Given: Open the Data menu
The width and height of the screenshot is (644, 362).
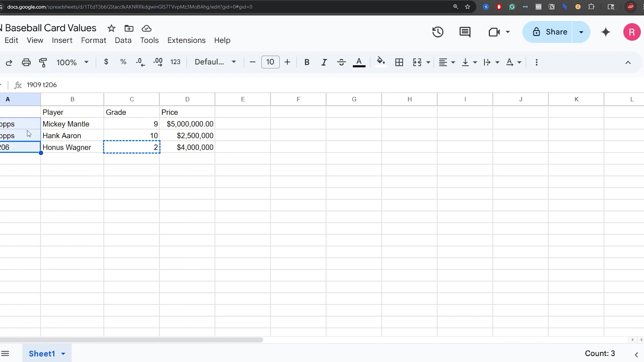Looking at the screenshot, I should pyautogui.click(x=123, y=41).
